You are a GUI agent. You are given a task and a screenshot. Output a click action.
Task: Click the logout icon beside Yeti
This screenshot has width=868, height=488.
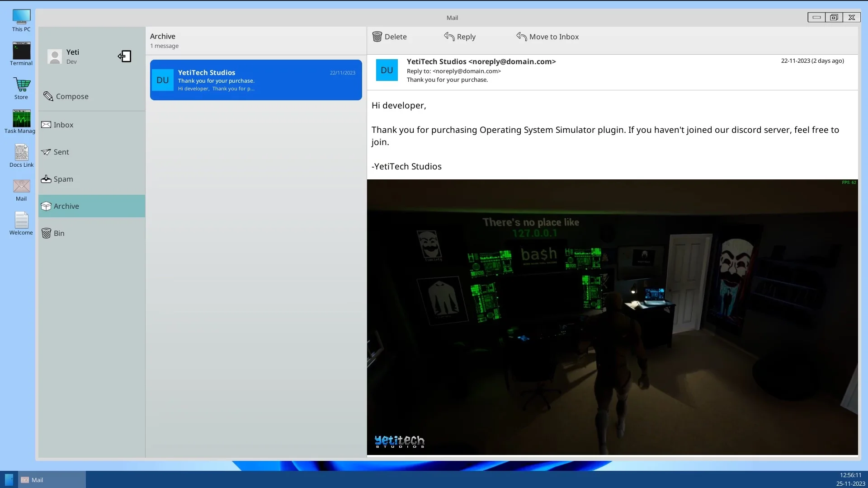(125, 56)
